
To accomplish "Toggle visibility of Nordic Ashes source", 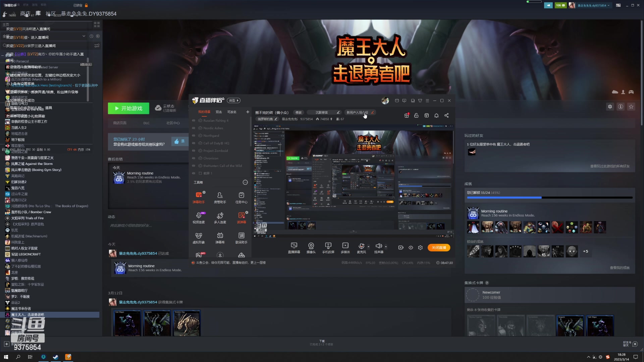I will 194,128.
